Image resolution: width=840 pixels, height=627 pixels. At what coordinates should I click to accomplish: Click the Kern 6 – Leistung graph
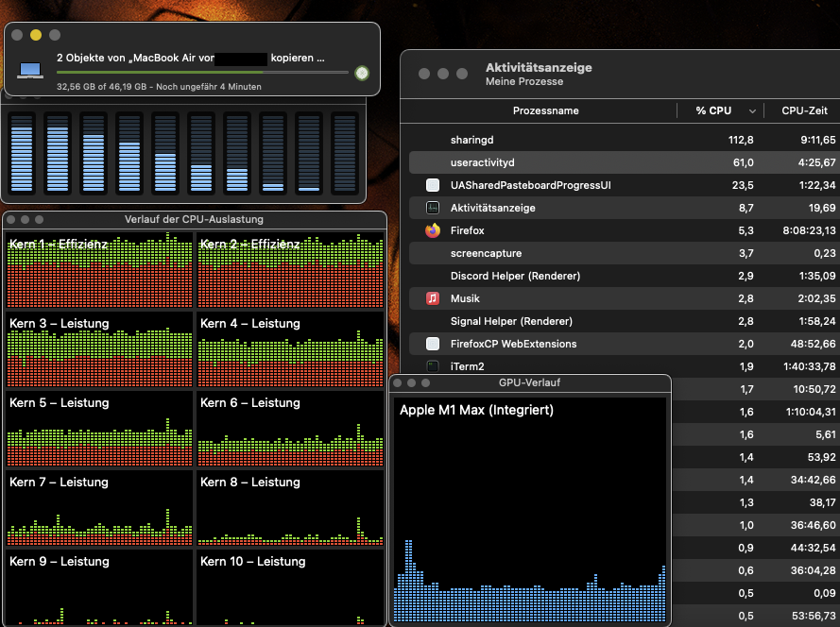(290, 429)
